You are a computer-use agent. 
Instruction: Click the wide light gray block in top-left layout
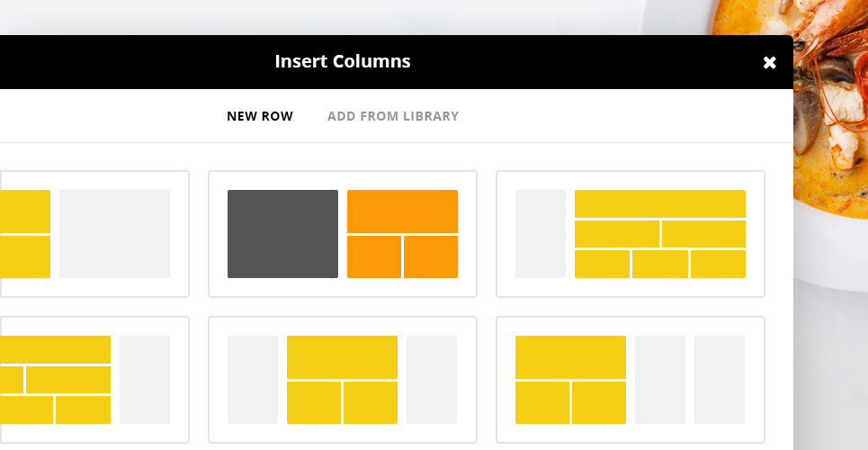[x=114, y=234]
